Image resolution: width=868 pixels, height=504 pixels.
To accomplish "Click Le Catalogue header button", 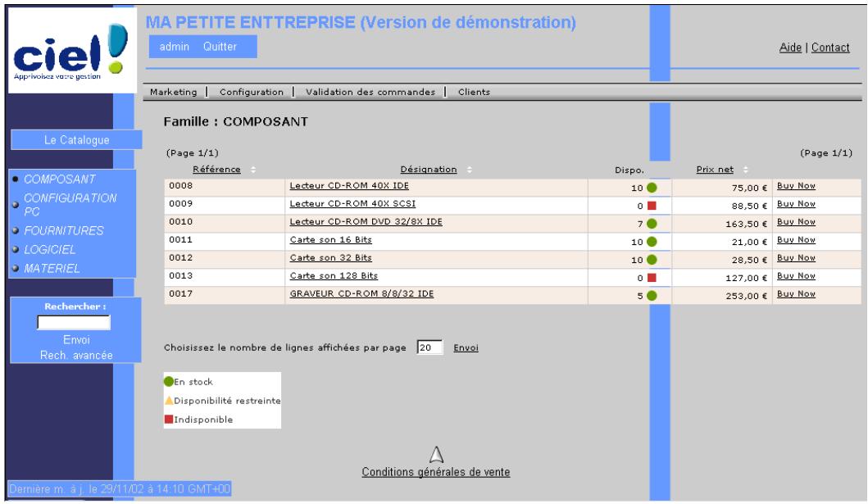I will click(76, 140).
